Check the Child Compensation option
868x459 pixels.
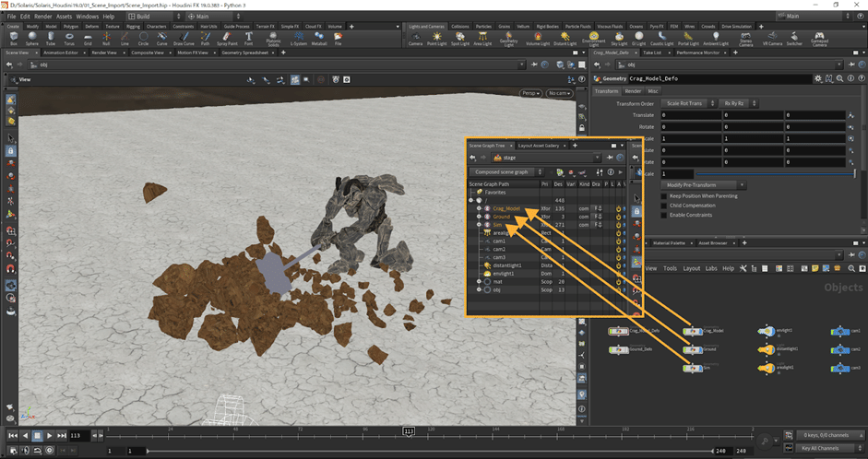pyautogui.click(x=665, y=206)
